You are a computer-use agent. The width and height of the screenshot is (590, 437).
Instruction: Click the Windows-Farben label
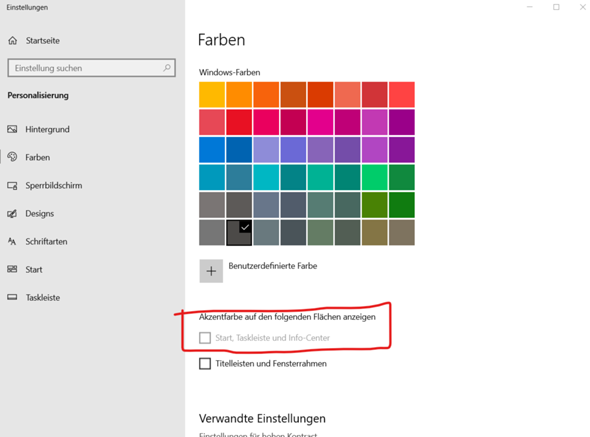230,72
